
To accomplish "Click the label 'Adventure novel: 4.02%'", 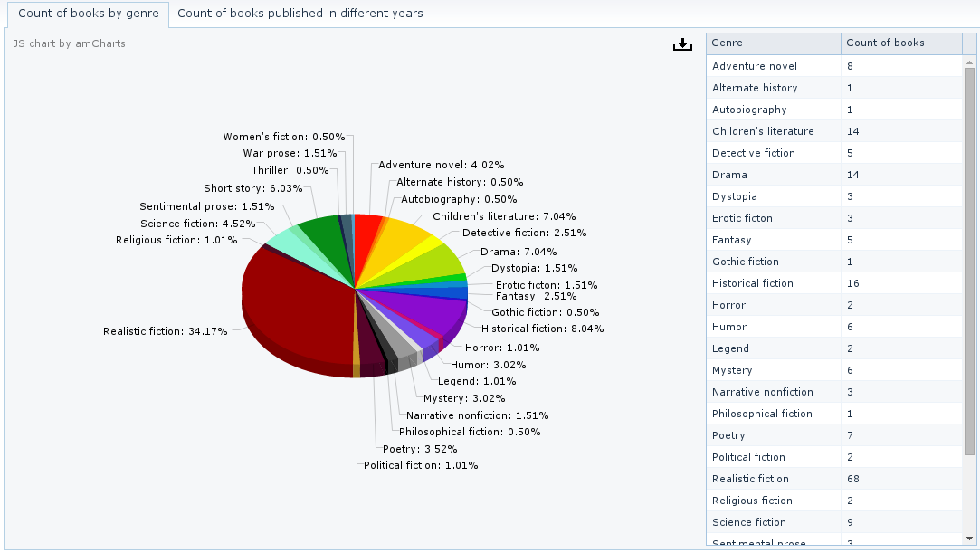I will (442, 165).
